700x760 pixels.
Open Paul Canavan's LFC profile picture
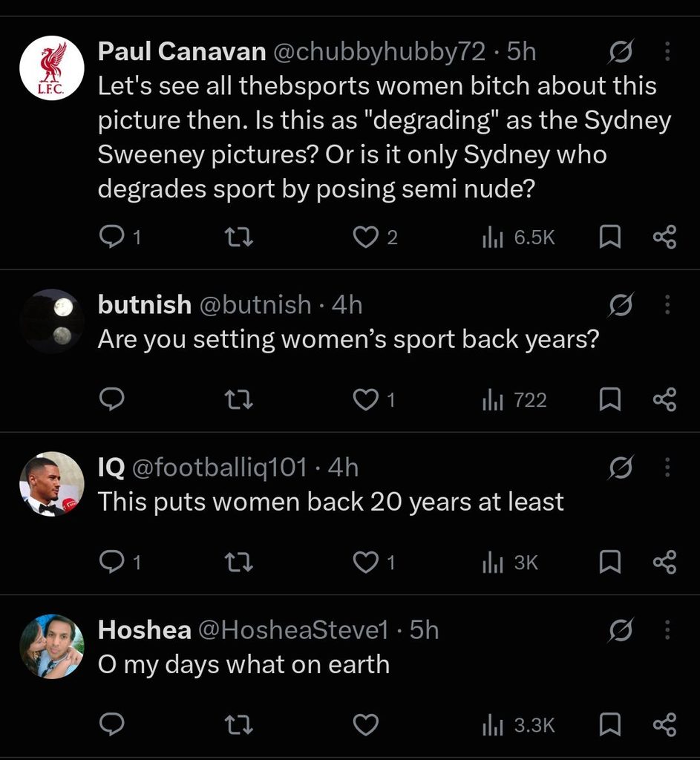52,68
